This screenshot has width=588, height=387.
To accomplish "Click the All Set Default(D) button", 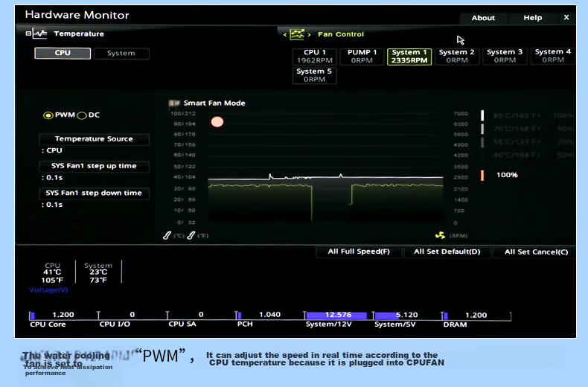I will [447, 252].
